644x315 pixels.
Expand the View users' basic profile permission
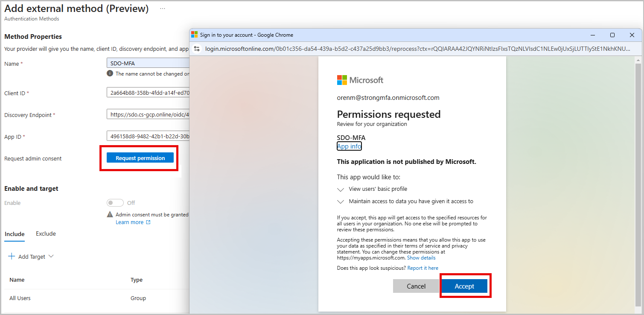coord(341,190)
